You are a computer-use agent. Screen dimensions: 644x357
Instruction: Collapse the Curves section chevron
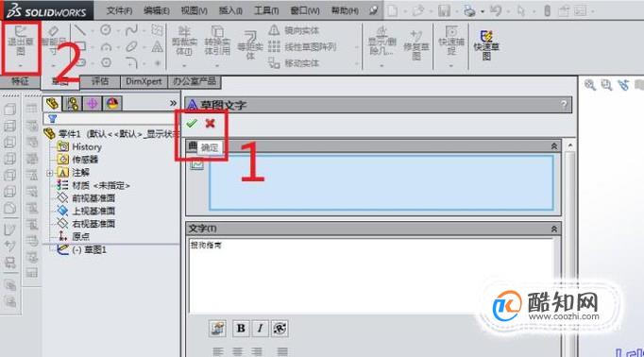[x=553, y=146]
